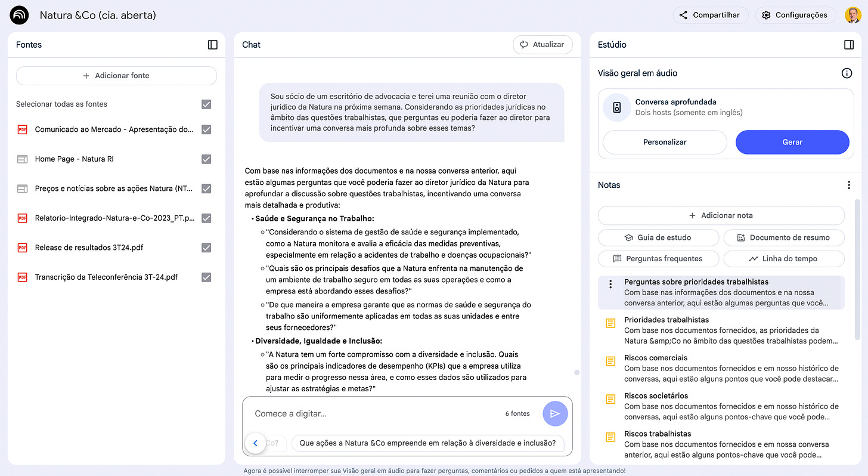
Task: Click Atualizar in Chat panel
Action: (542, 45)
